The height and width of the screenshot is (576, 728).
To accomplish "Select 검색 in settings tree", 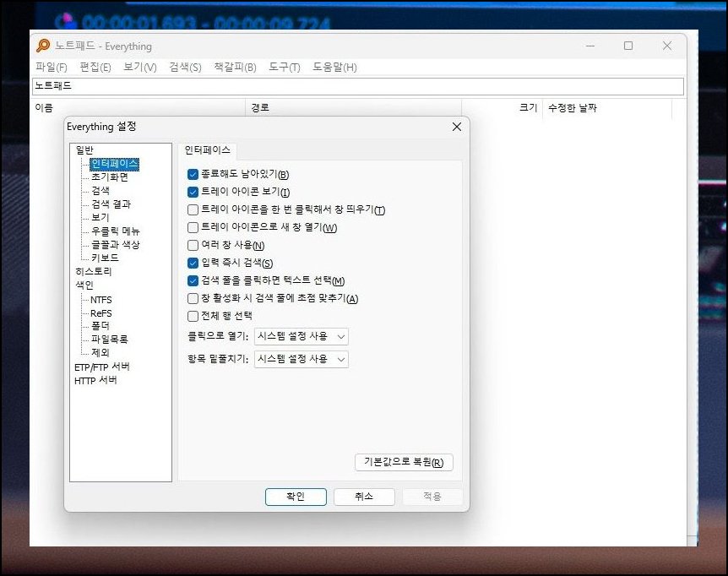I will 101,191.
